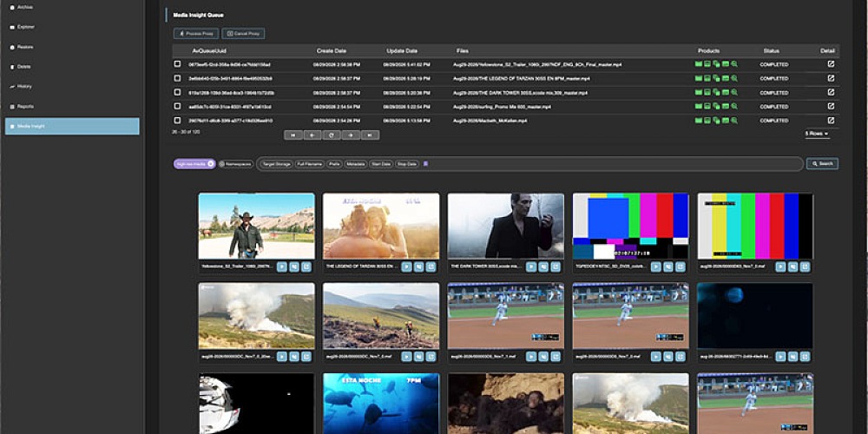Click the purple bookmark icon in search bar
This screenshot has width=868, height=434.
click(425, 164)
